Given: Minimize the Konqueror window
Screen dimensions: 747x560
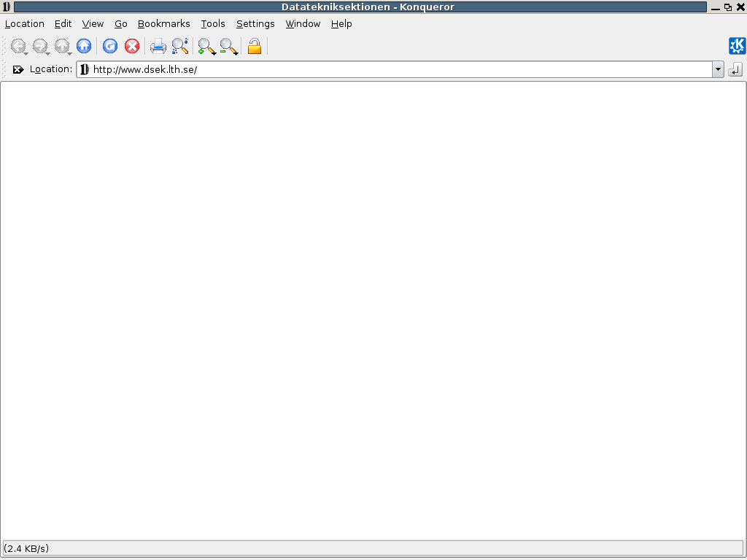Looking at the screenshot, I should pyautogui.click(x=715, y=7).
